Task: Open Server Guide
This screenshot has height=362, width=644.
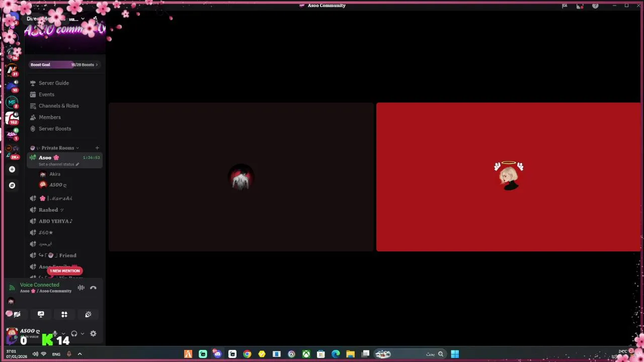Action: tap(54, 83)
